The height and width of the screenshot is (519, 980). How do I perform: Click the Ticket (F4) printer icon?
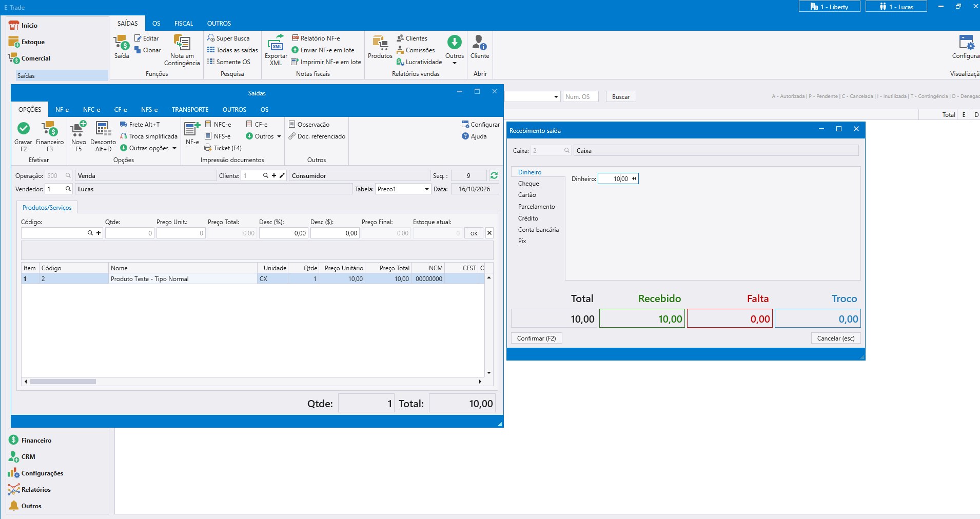point(208,148)
